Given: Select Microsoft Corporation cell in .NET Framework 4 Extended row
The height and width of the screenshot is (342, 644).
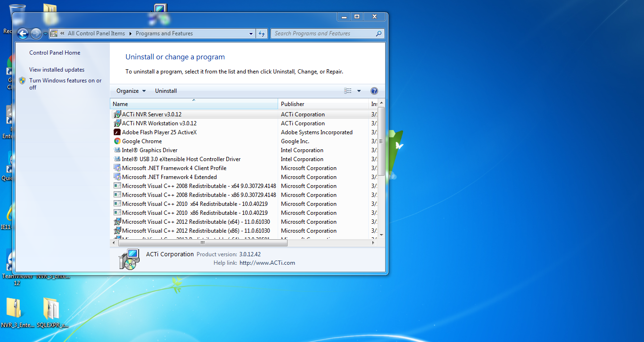Looking at the screenshot, I should 309,177.
